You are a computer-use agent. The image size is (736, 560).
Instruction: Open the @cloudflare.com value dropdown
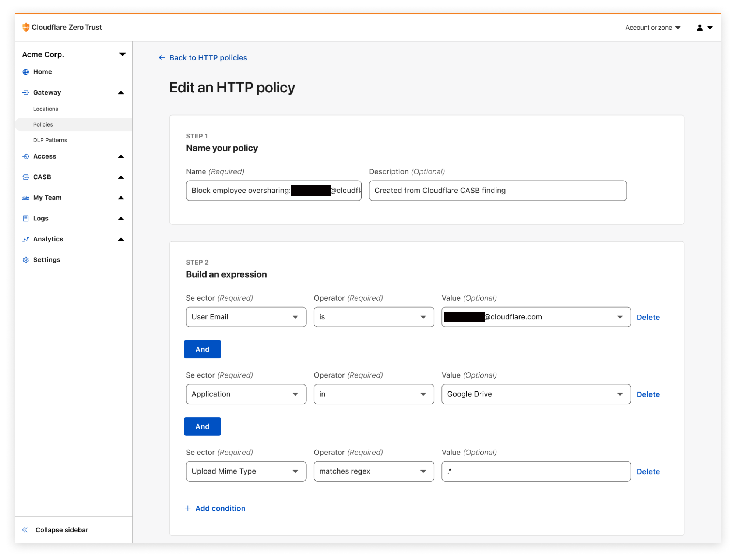[536, 317]
